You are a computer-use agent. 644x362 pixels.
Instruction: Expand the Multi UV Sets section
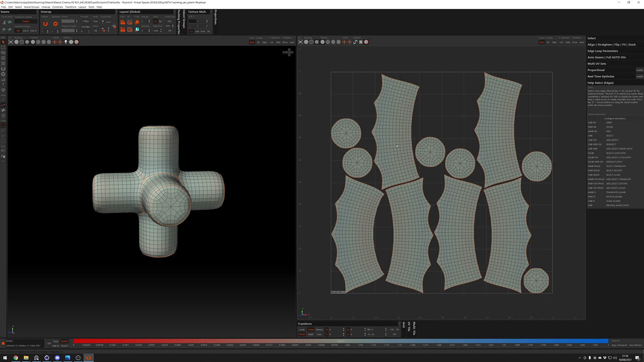[597, 64]
